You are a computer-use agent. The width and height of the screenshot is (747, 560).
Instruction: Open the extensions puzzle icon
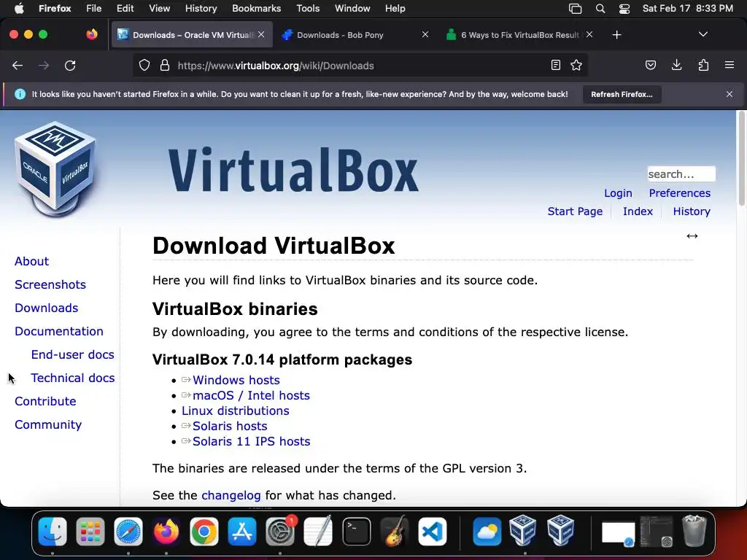[703, 65]
